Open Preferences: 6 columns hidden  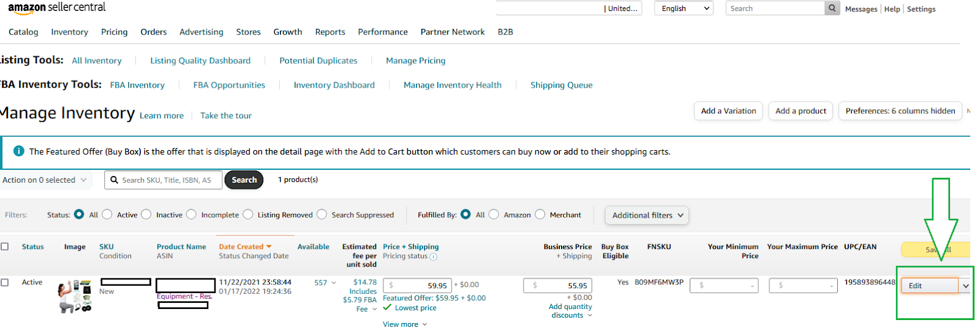click(900, 111)
